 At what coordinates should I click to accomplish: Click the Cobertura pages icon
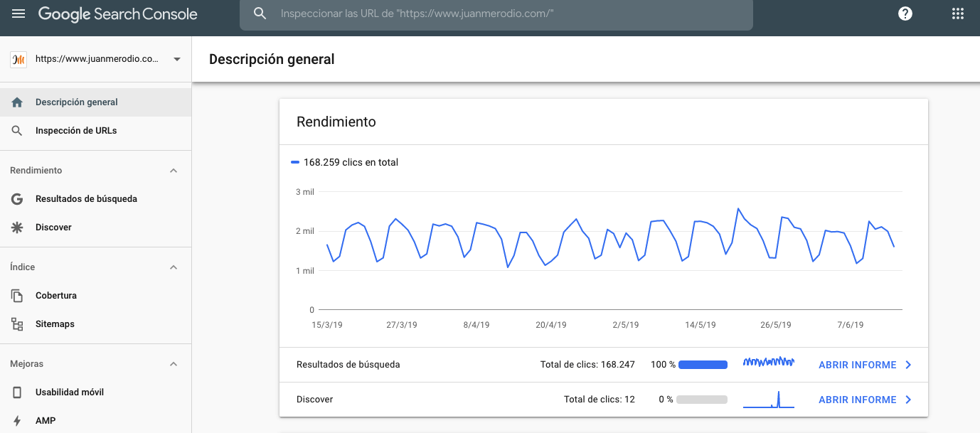(x=17, y=296)
